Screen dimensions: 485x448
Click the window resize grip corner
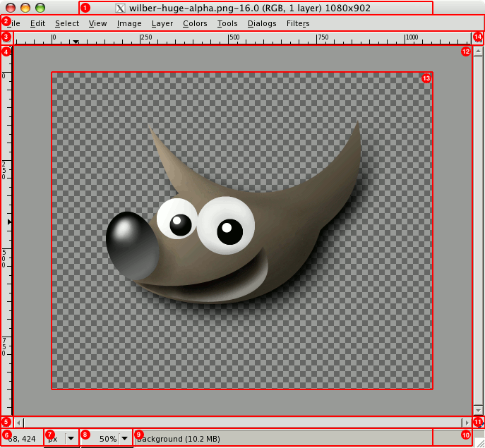(x=479, y=442)
